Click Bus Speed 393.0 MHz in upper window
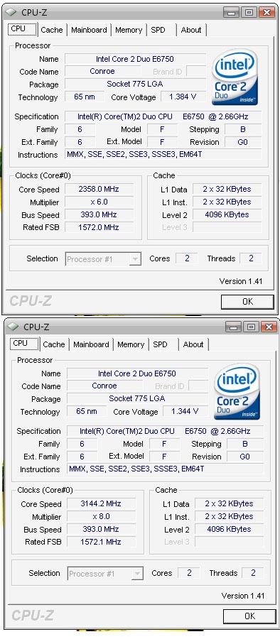The height and width of the screenshot is (644, 280). (99, 215)
